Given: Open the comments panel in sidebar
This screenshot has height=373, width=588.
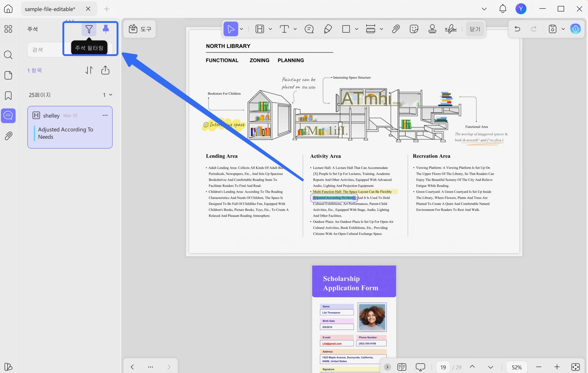Looking at the screenshot, I should click(8, 116).
